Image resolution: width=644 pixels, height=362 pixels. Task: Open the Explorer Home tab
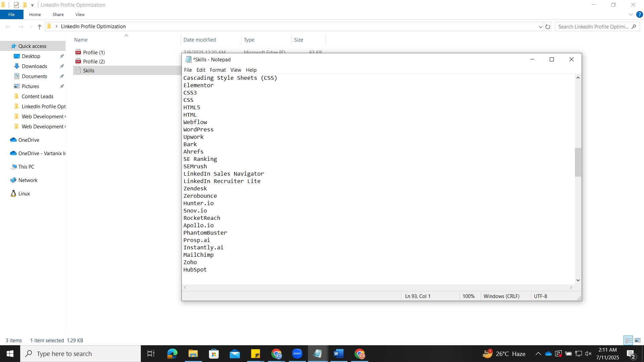pyautogui.click(x=35, y=14)
